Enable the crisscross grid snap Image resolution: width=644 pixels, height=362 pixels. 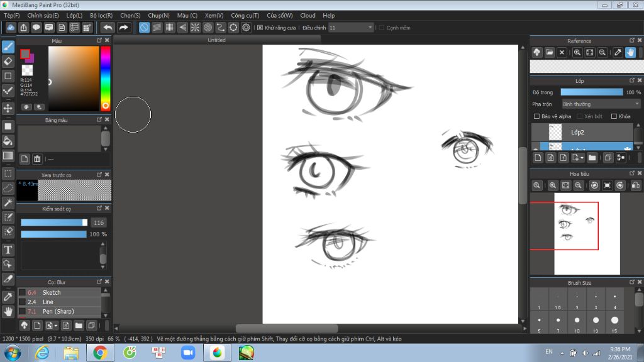[x=170, y=28]
